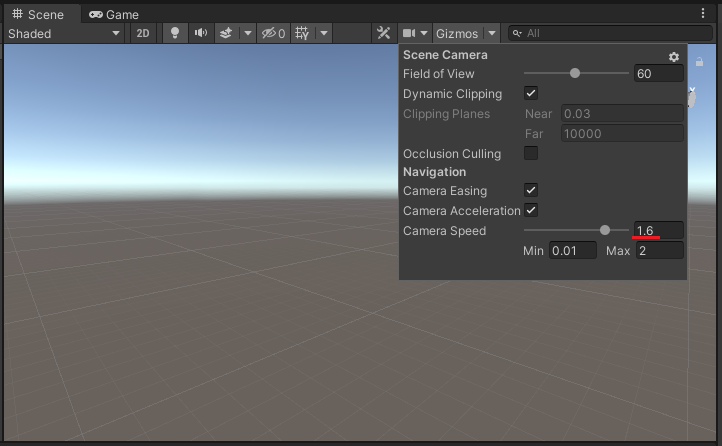Click the Scene Camera heading text
Image resolution: width=722 pixels, height=446 pixels.
[445, 55]
